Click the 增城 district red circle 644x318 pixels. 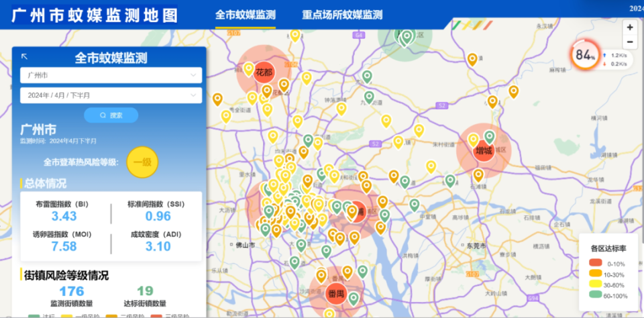coord(484,150)
